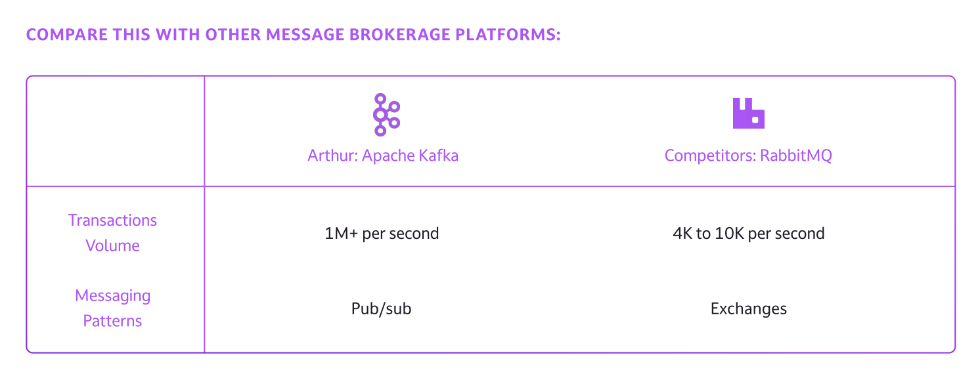Image resolution: width=980 pixels, height=378 pixels.
Task: Click the word 'RabbitMQ' in the column label
Action: point(796,156)
